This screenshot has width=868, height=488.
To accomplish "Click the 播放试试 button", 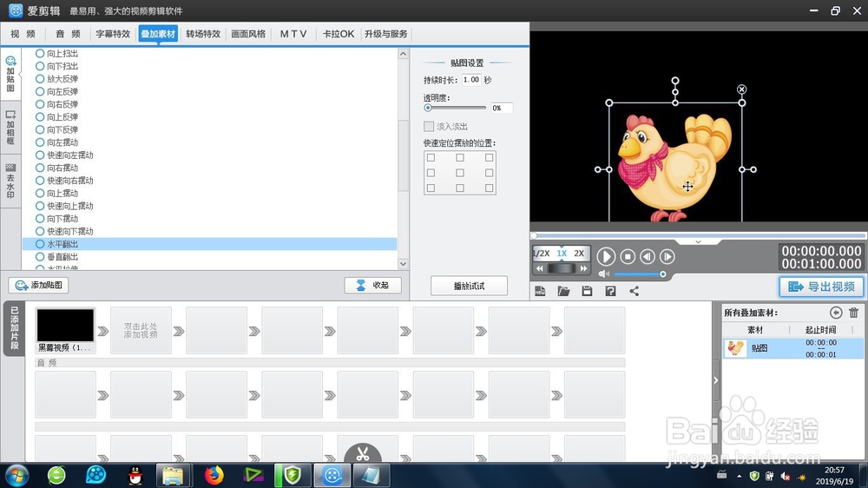I will tap(469, 286).
